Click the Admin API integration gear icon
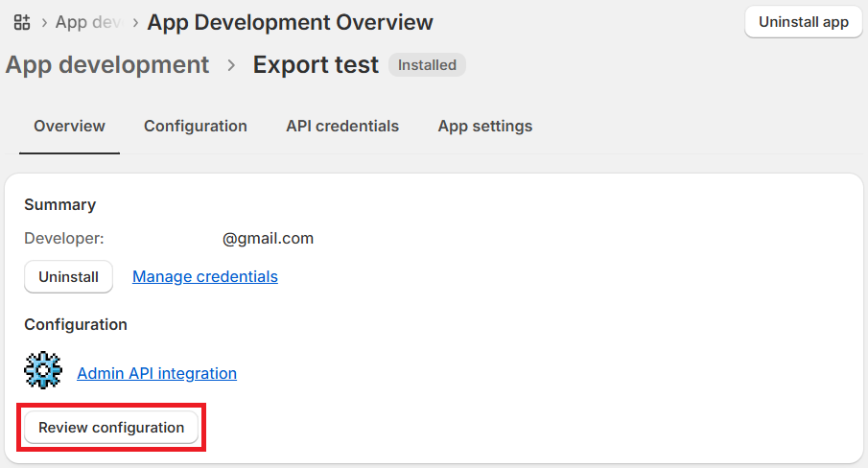This screenshot has height=468, width=868. click(43, 369)
